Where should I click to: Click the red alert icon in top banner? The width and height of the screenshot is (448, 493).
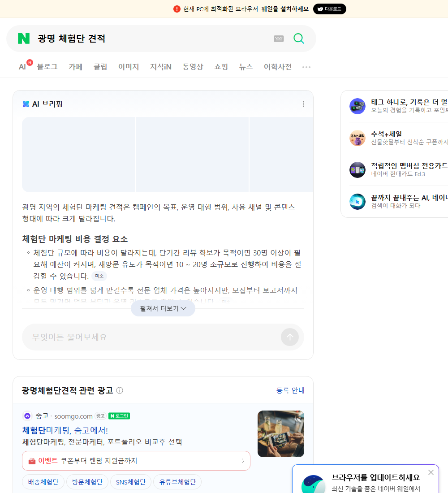point(177,9)
